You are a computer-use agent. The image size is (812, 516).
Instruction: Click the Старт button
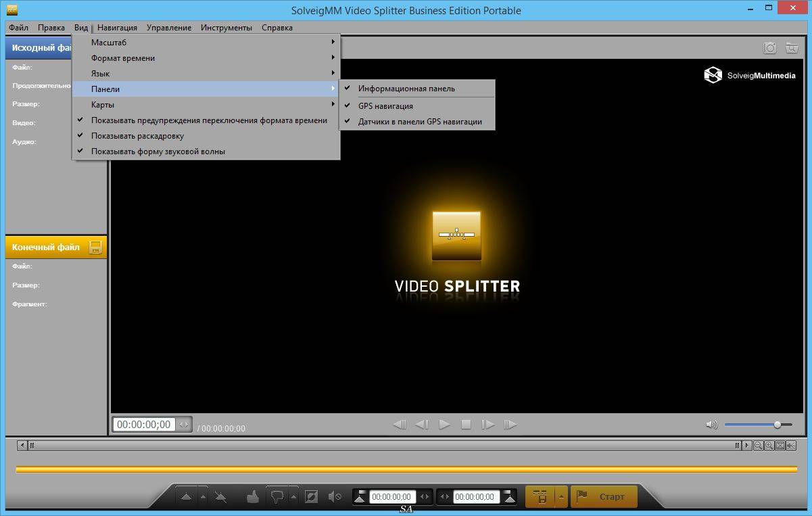coord(604,497)
